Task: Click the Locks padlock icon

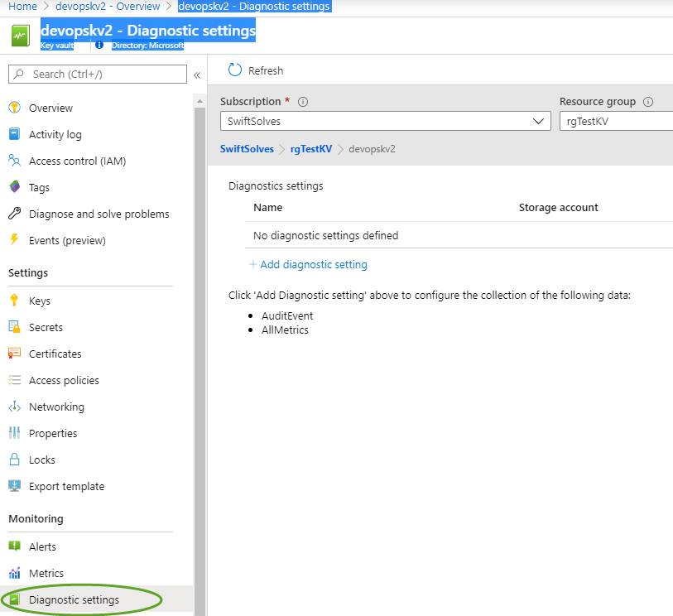Action: (x=15, y=460)
